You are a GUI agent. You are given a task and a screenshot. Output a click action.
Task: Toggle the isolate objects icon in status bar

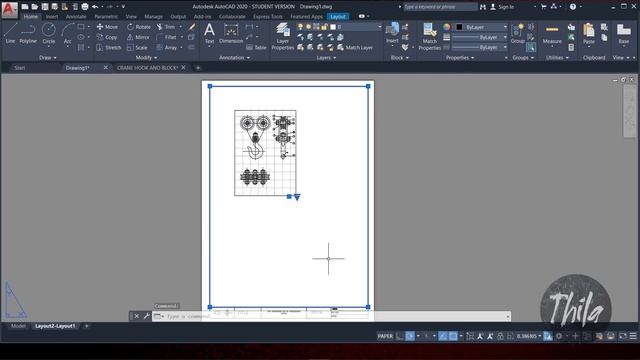click(599, 336)
